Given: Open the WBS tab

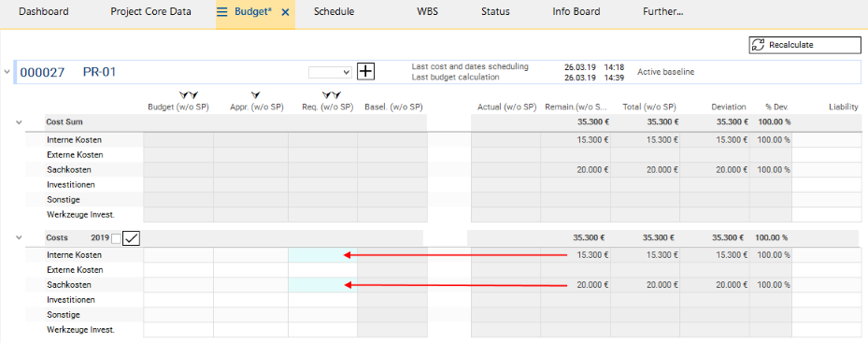Looking at the screenshot, I should point(427,11).
